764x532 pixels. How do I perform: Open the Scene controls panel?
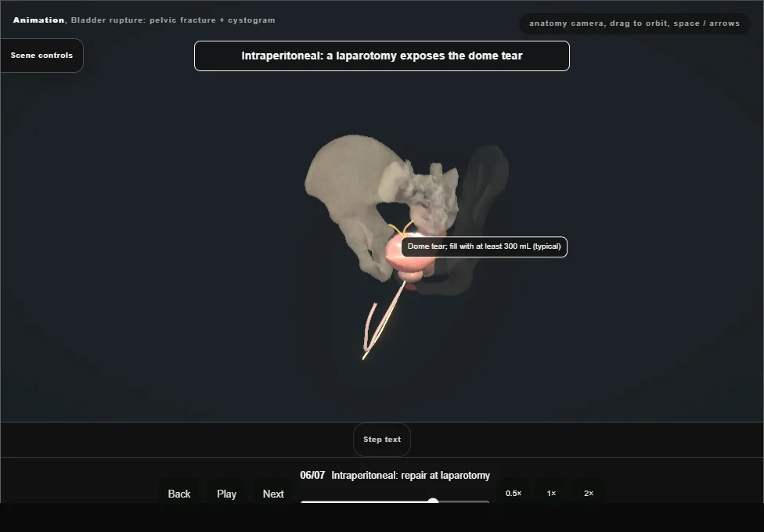(42, 56)
